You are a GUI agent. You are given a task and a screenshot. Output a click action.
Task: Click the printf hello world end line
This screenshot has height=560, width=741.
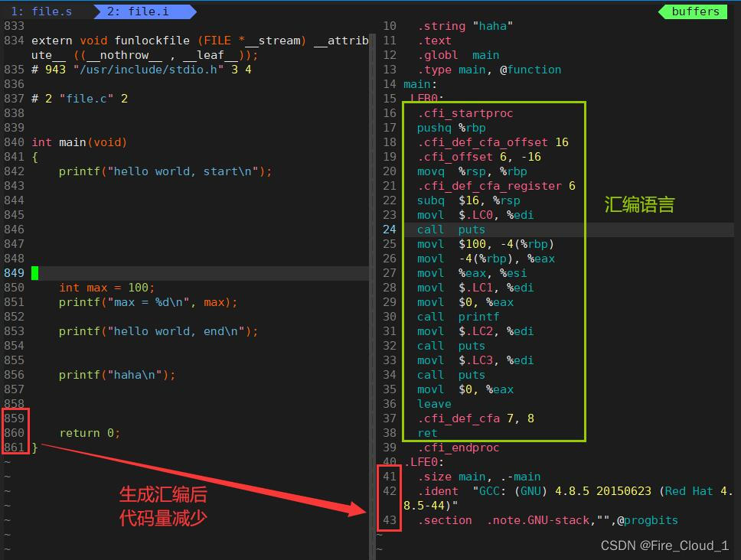coord(158,331)
